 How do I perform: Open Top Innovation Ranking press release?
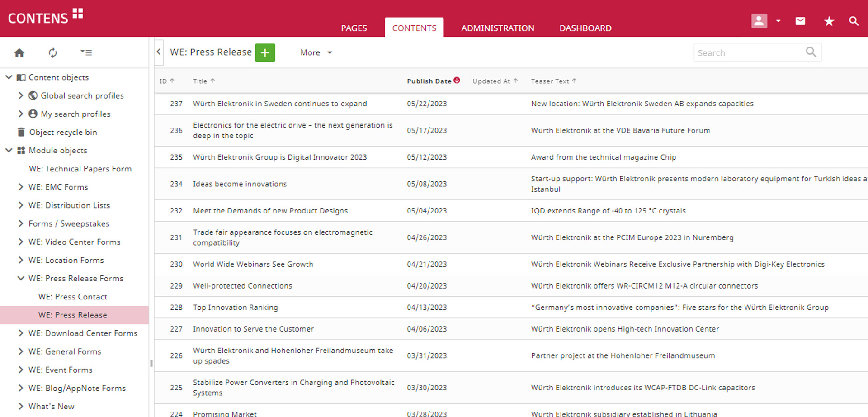[x=235, y=308]
